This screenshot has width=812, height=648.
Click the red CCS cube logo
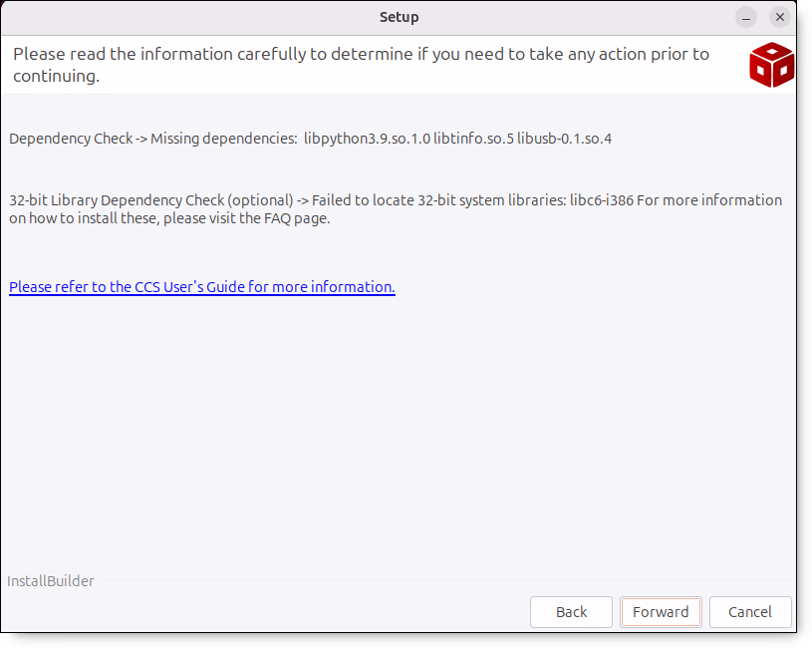click(x=771, y=65)
